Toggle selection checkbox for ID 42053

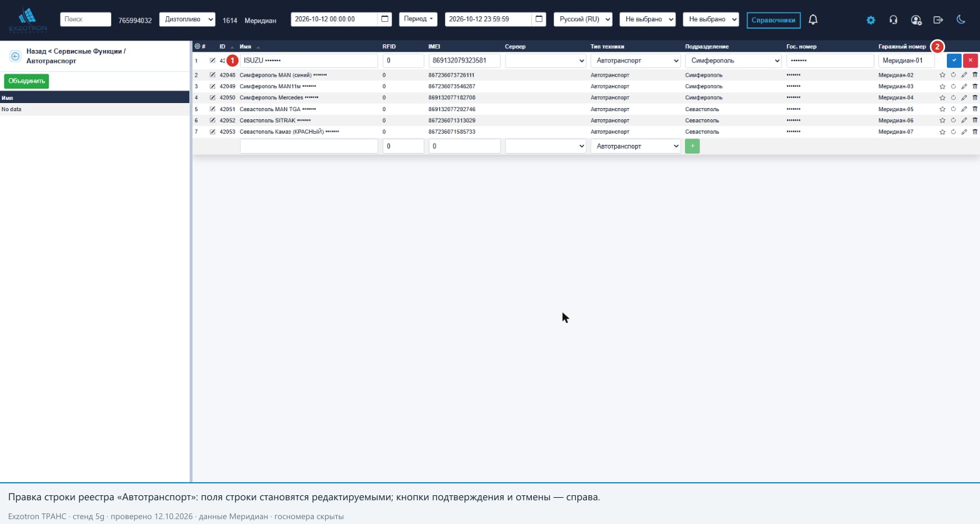click(212, 132)
